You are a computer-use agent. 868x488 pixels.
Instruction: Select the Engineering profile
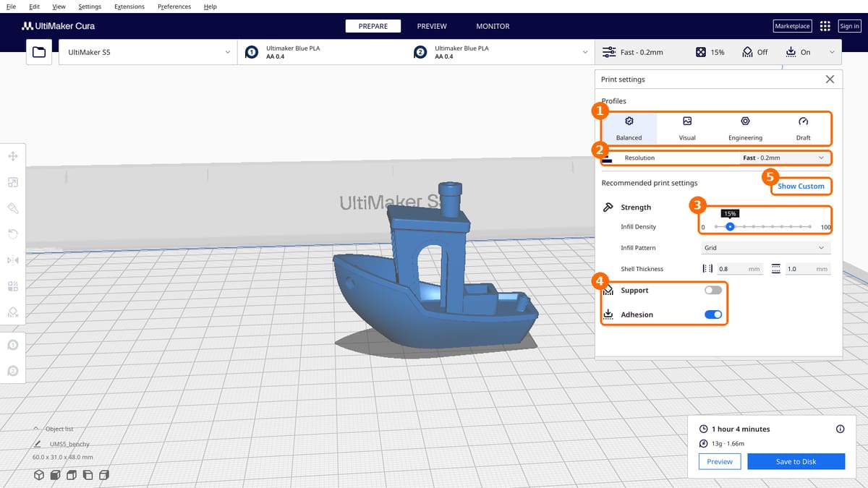745,128
